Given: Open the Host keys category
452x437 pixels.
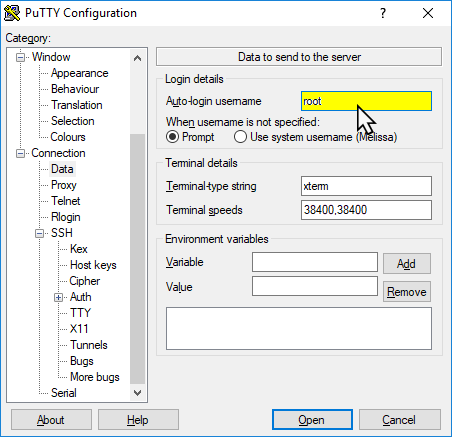Looking at the screenshot, I should pos(93,265).
